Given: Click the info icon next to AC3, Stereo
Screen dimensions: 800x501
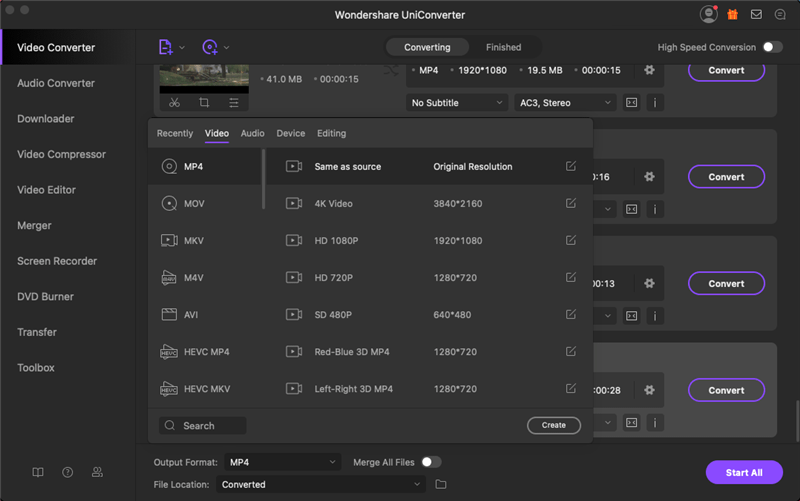Looking at the screenshot, I should click(655, 103).
